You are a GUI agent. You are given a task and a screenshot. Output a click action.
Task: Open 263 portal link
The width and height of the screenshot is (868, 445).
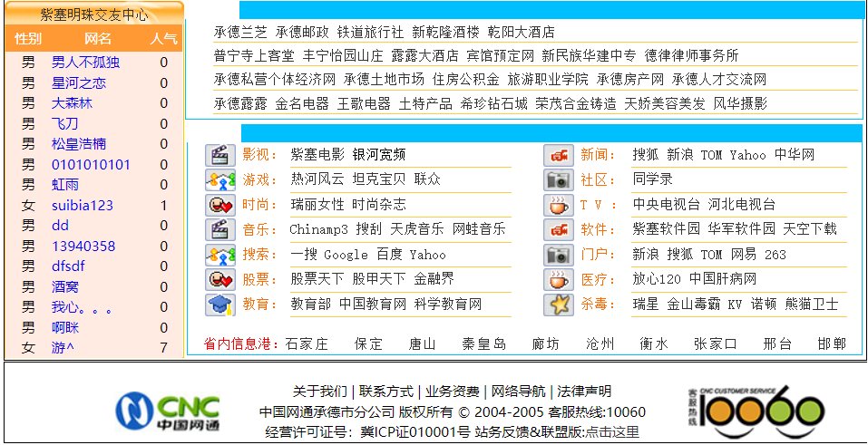(775, 255)
